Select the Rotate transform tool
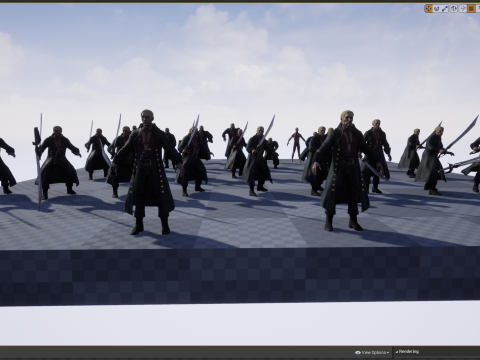Viewport: 480px width, 360px height. point(437,9)
